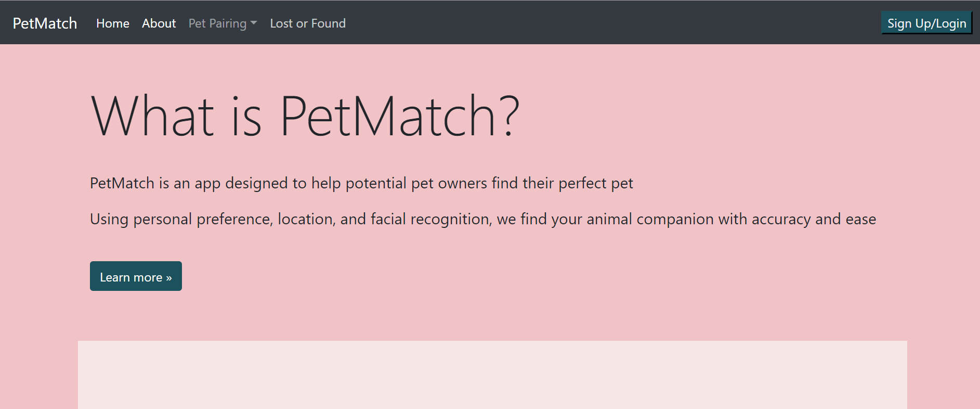Go to the Home nav link
This screenshot has height=409, width=980.
(112, 23)
